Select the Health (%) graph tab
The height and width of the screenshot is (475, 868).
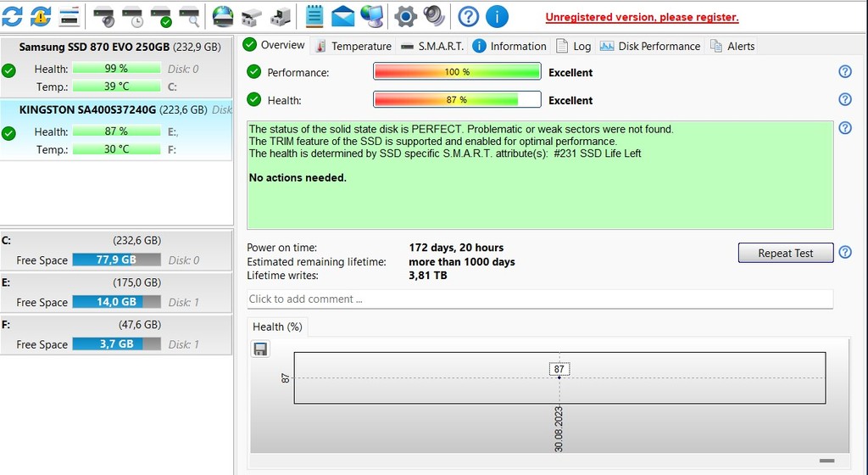pos(277,327)
